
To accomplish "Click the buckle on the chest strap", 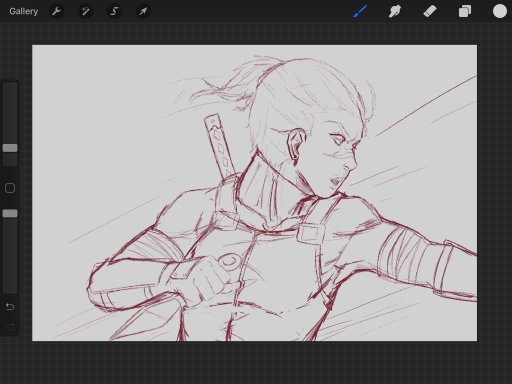I will coord(310,233).
